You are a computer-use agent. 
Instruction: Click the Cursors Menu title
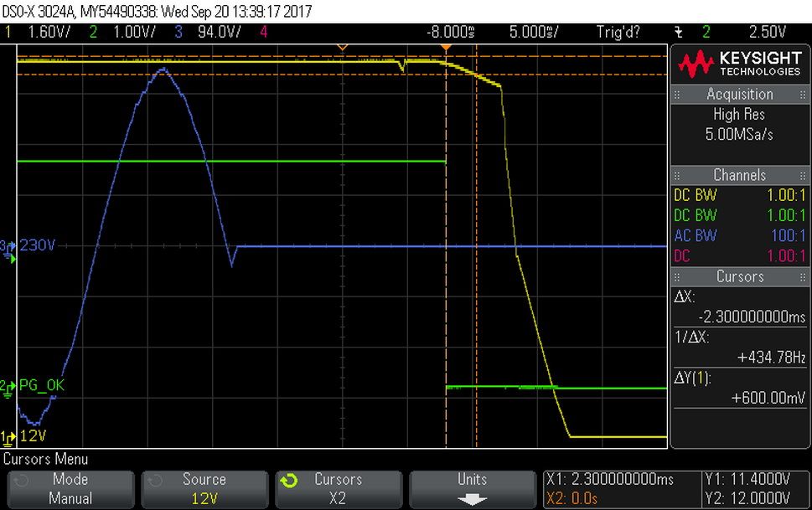[x=45, y=459]
